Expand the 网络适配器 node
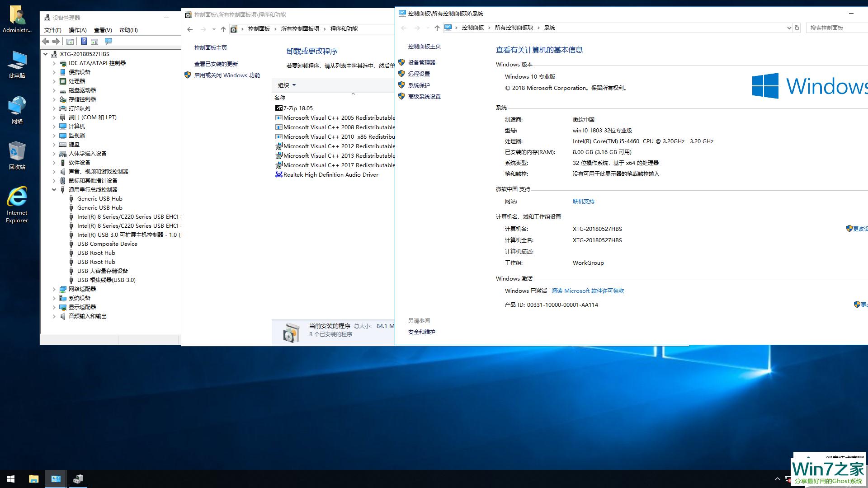 54,289
